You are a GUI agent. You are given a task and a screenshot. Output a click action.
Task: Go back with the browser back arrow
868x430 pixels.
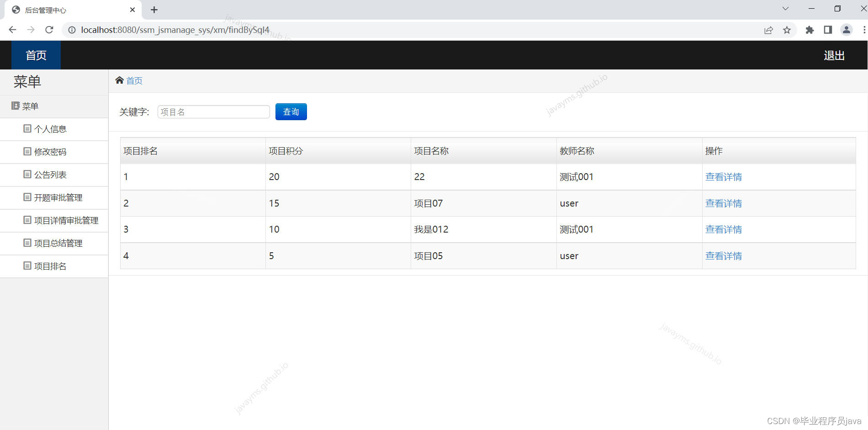13,30
